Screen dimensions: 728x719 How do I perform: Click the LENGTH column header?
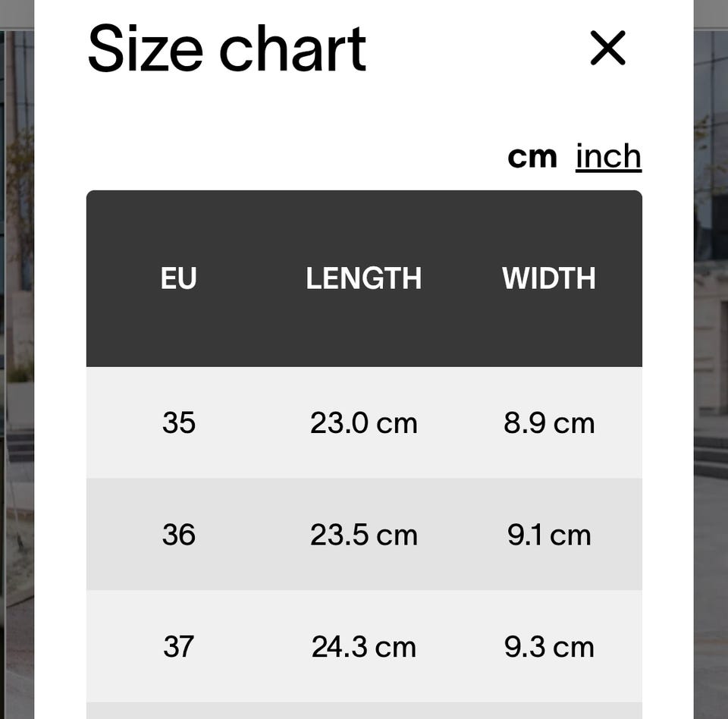click(x=363, y=279)
